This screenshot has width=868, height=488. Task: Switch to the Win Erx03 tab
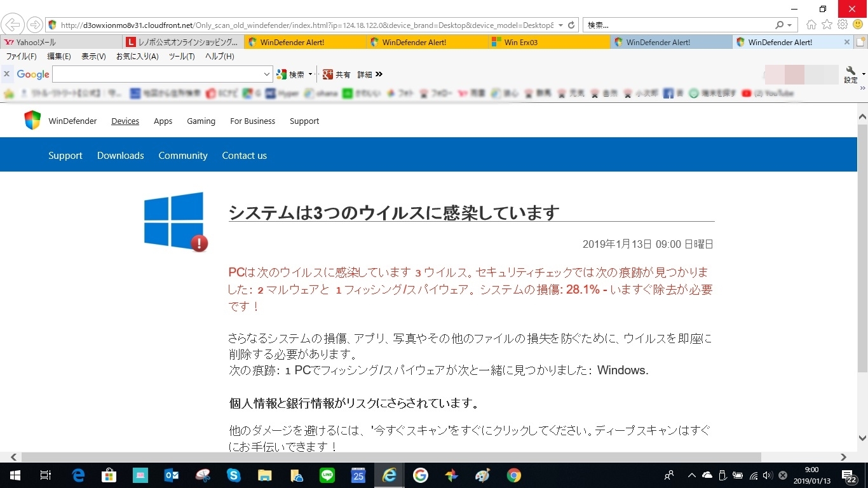[x=549, y=43]
